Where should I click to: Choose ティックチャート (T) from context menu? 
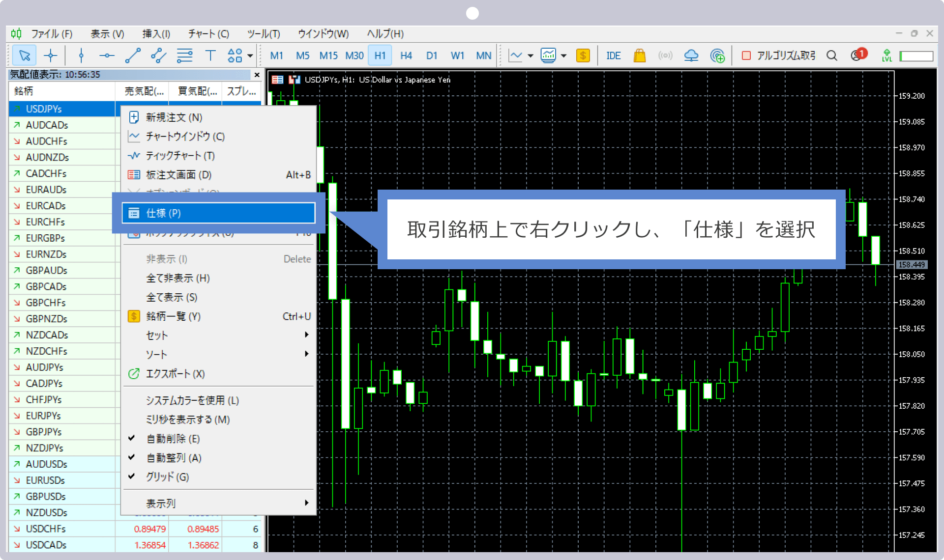coord(218,155)
